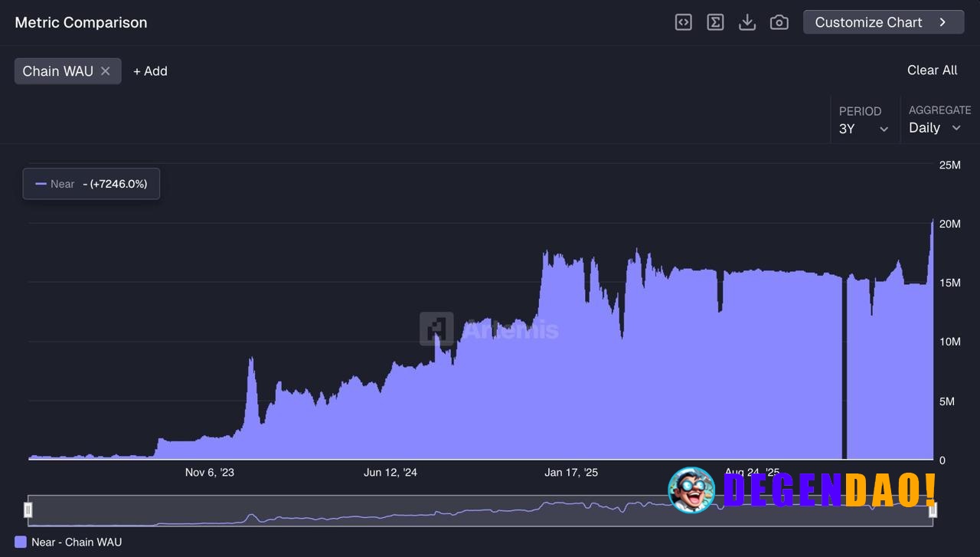Select the Chain WAU metric chip
Image resolution: width=980 pixels, height=557 pixels.
coord(56,70)
